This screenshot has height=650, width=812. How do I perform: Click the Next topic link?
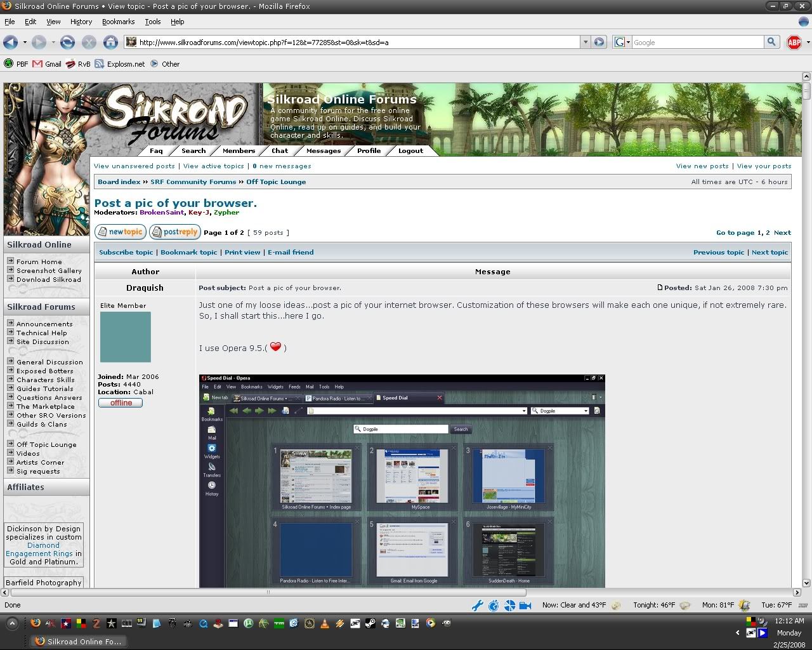(x=769, y=253)
